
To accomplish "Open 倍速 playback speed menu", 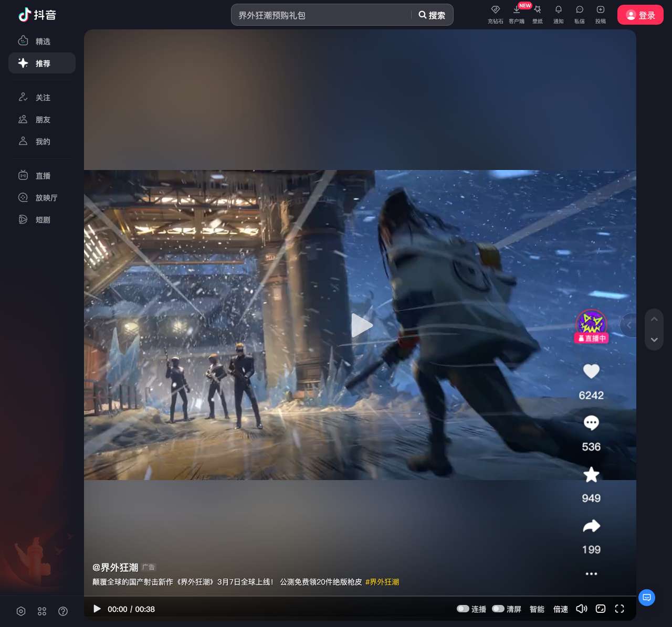I will (x=561, y=609).
